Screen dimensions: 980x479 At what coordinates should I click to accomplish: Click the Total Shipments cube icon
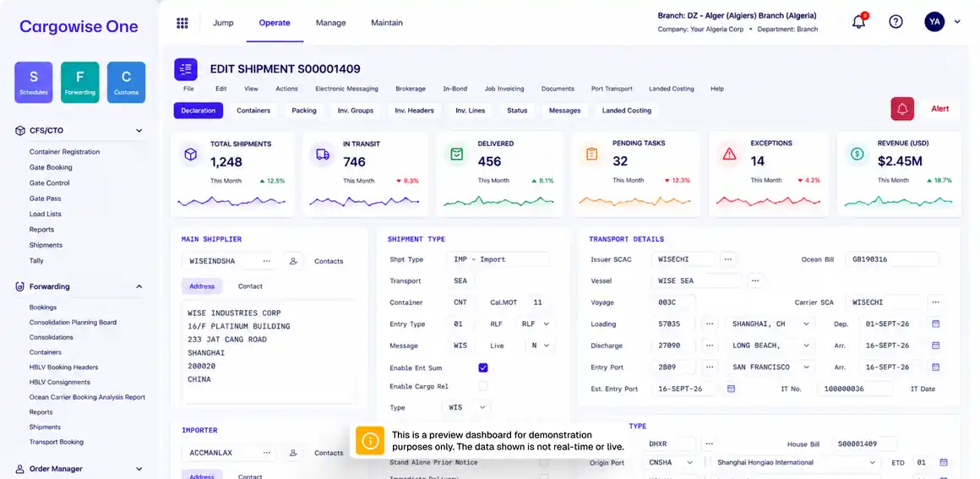tap(191, 154)
